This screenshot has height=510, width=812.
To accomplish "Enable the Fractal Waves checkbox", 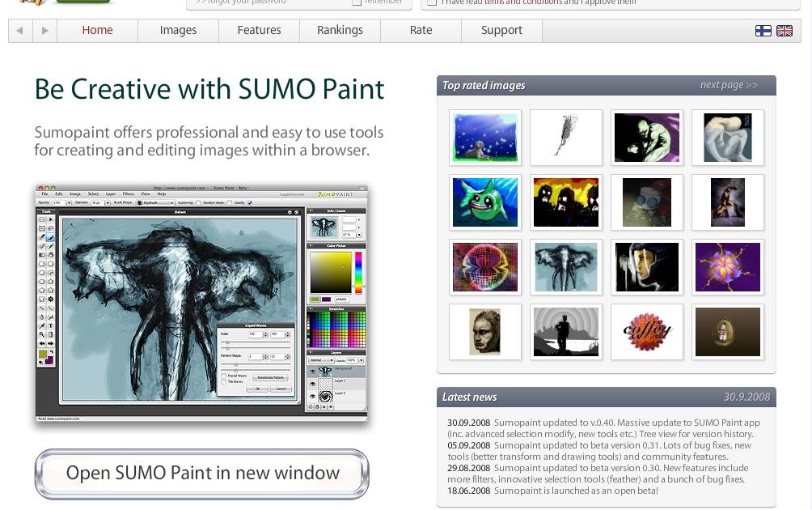I will click(x=223, y=376).
